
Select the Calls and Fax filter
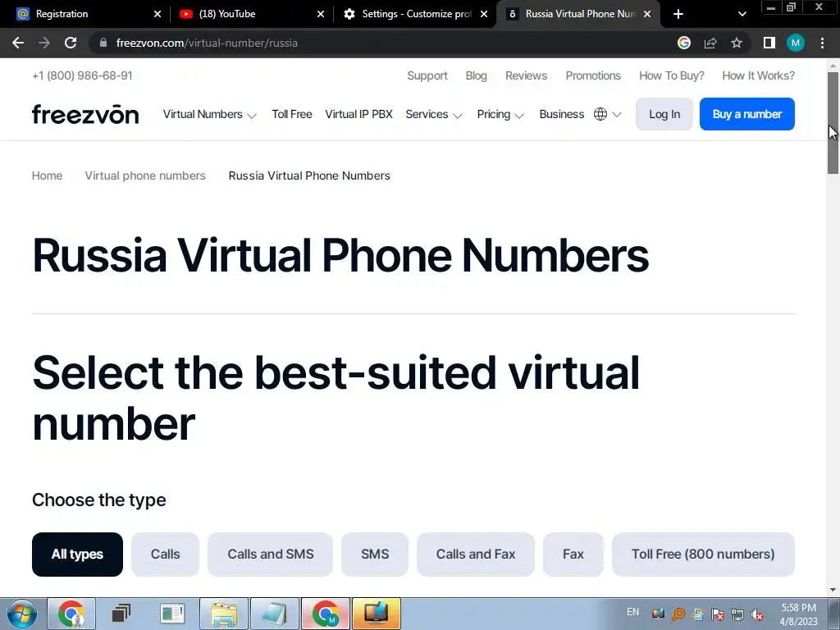click(x=476, y=555)
